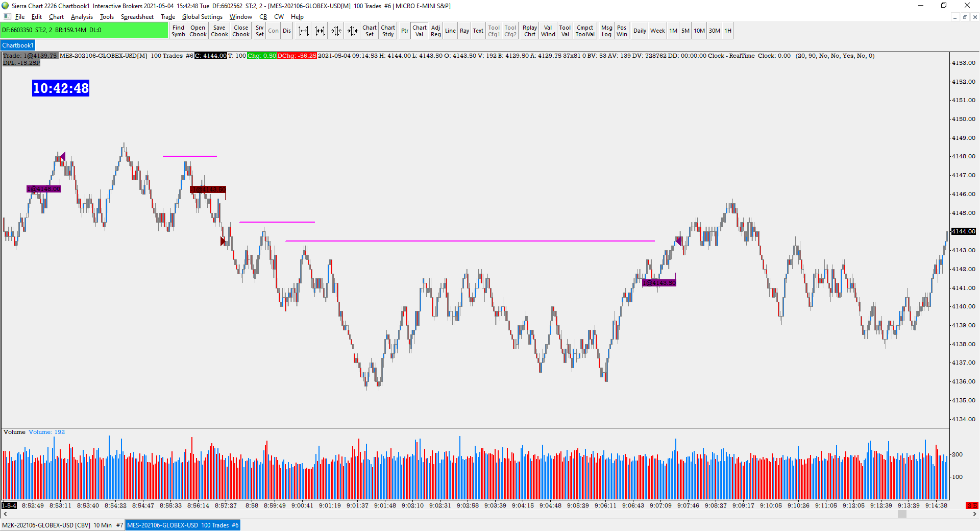Screen dimensions: 980x531
Task: Click the chart scroll right arrow
Action: (x=974, y=514)
